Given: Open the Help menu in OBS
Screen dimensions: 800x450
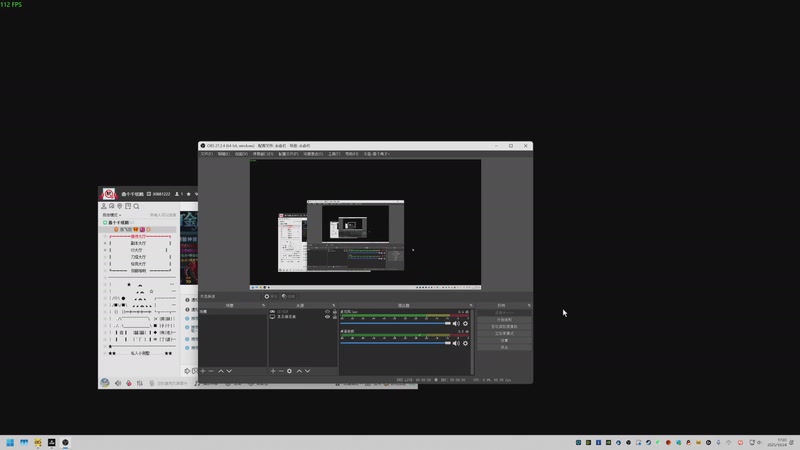Looking at the screenshot, I should (x=352, y=154).
